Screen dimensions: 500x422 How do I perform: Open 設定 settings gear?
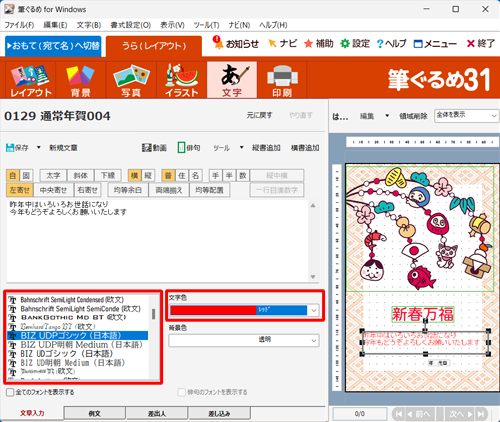coord(345,43)
